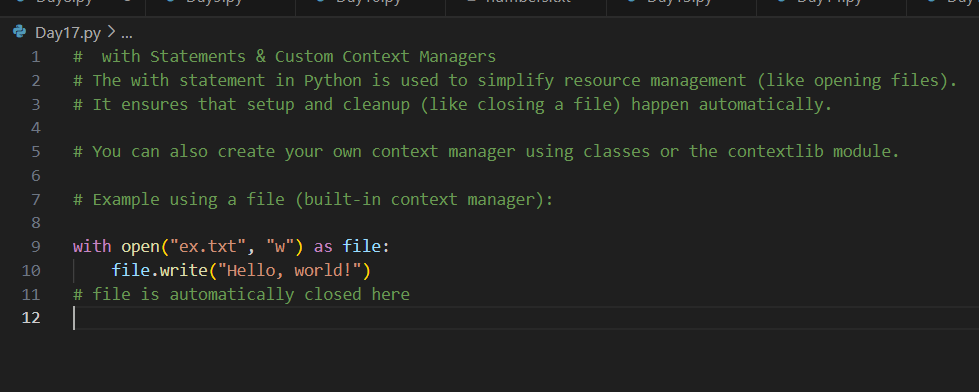Click line number 3 in the gutter
The width and height of the screenshot is (979, 392).
tap(35, 104)
